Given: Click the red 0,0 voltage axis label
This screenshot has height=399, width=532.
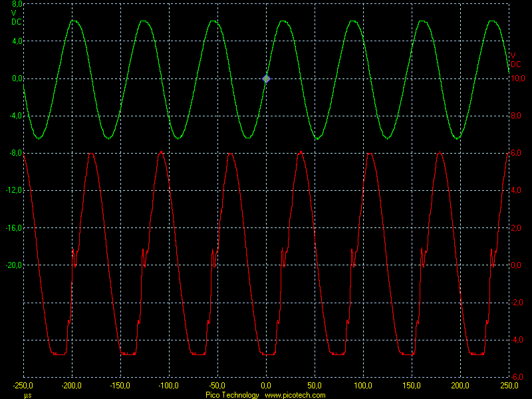Looking at the screenshot, I should coord(516,265).
